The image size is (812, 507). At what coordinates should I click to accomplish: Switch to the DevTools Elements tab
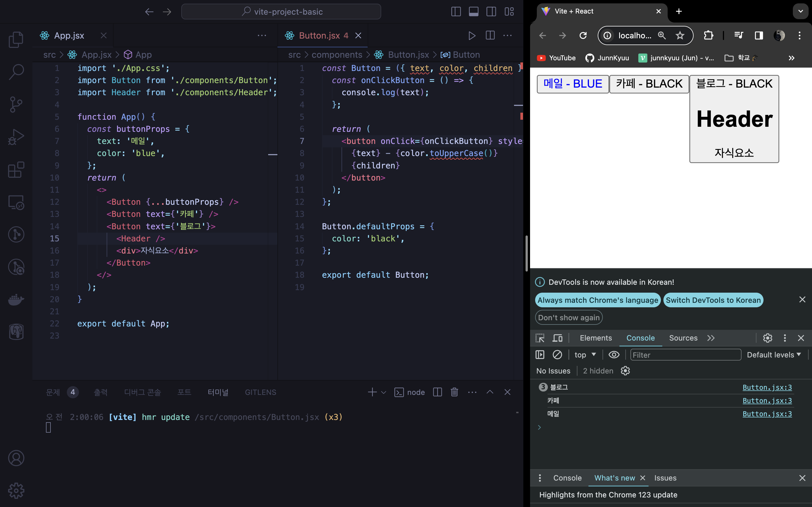595,338
